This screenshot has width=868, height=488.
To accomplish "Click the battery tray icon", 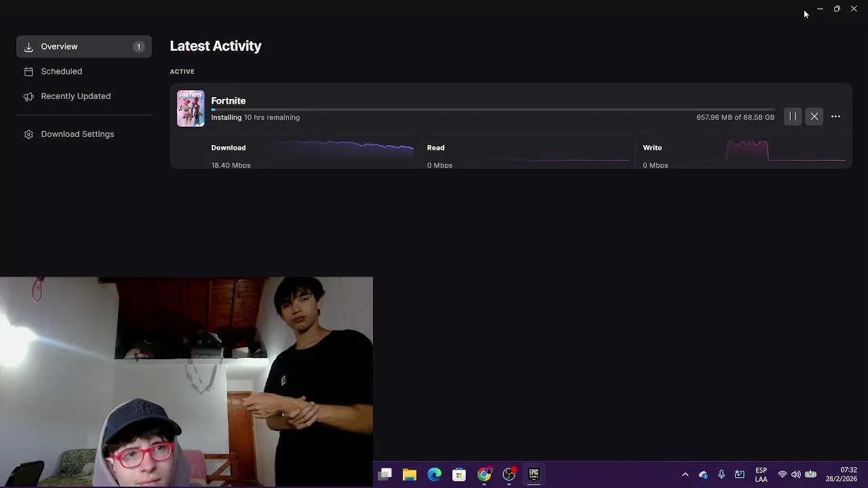I will coord(810,474).
